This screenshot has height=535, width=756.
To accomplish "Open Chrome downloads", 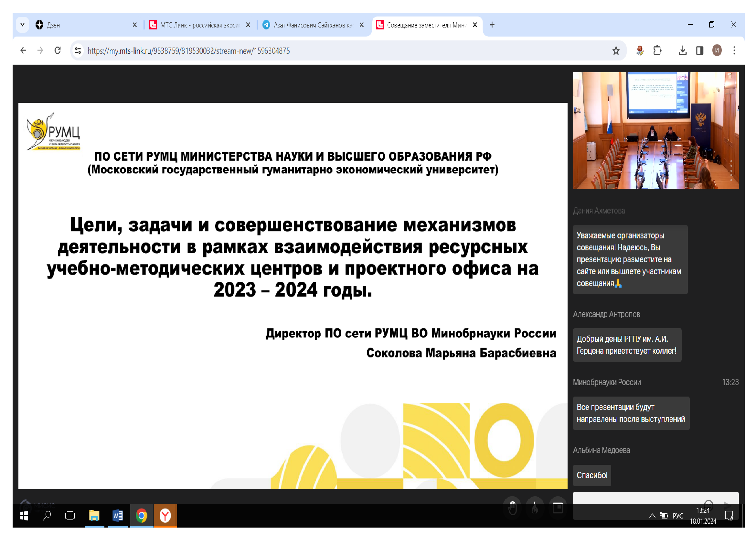I will click(x=683, y=51).
